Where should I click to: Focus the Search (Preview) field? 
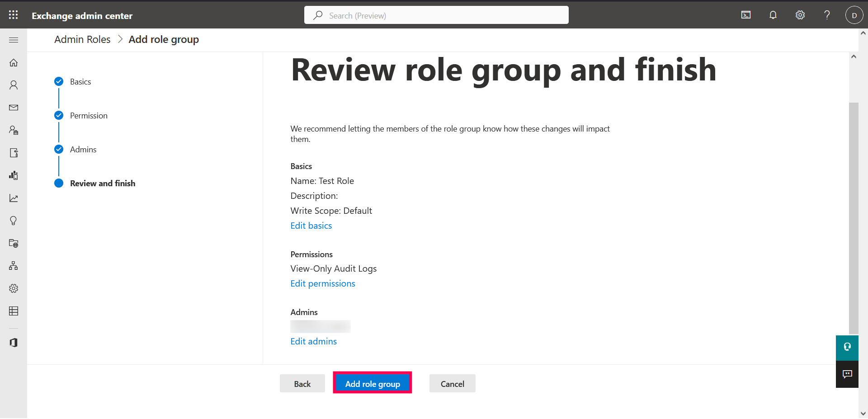click(x=436, y=15)
